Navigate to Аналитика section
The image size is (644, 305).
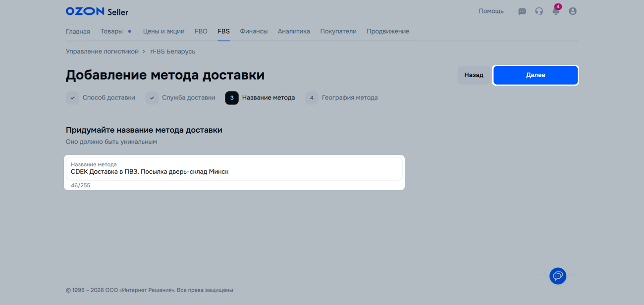pyautogui.click(x=294, y=31)
